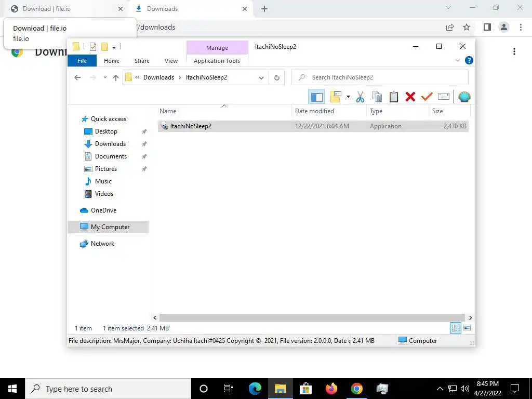Select My Computer in navigation pane
Viewport: 532px width, 399px height.
pyautogui.click(x=108, y=227)
